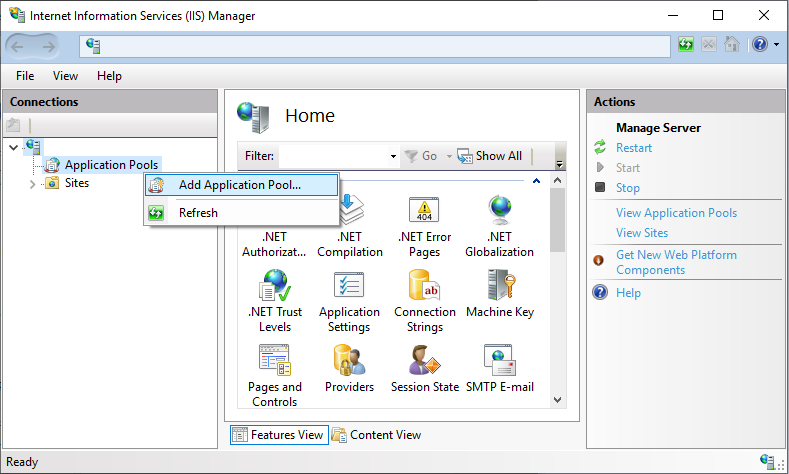This screenshot has width=789, height=474.
Task: Expand the Sites tree node
Action: click(32, 184)
